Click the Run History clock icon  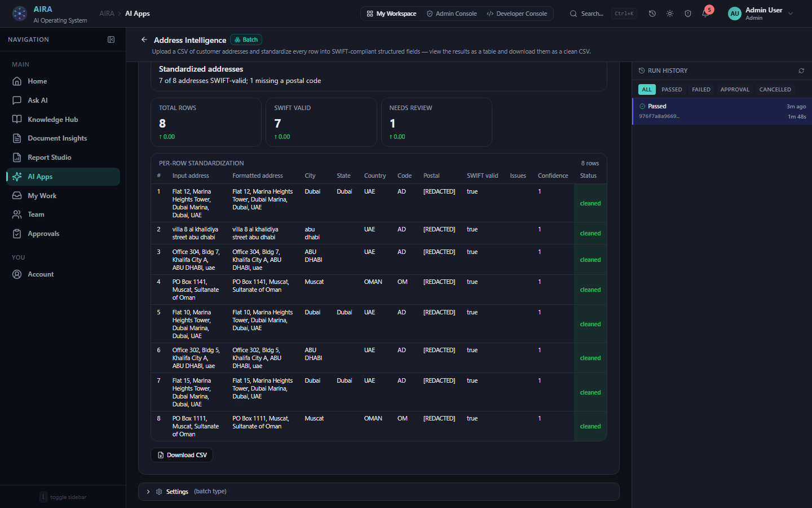tap(642, 71)
